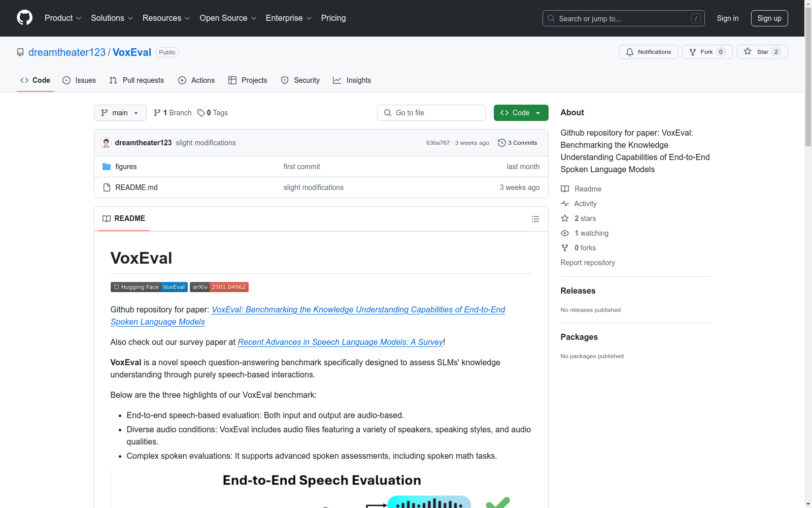Click the 'first commit' message text

tap(302, 167)
